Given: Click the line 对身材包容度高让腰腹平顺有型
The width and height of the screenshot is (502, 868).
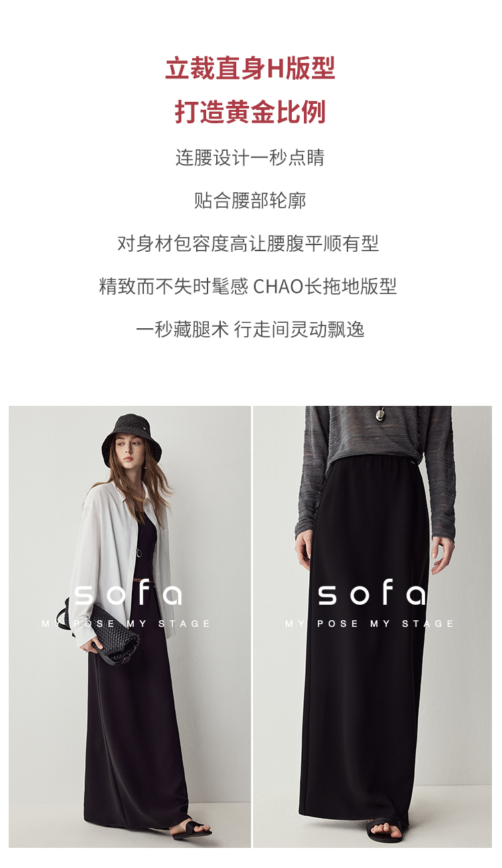Looking at the screenshot, I should coord(248,243).
